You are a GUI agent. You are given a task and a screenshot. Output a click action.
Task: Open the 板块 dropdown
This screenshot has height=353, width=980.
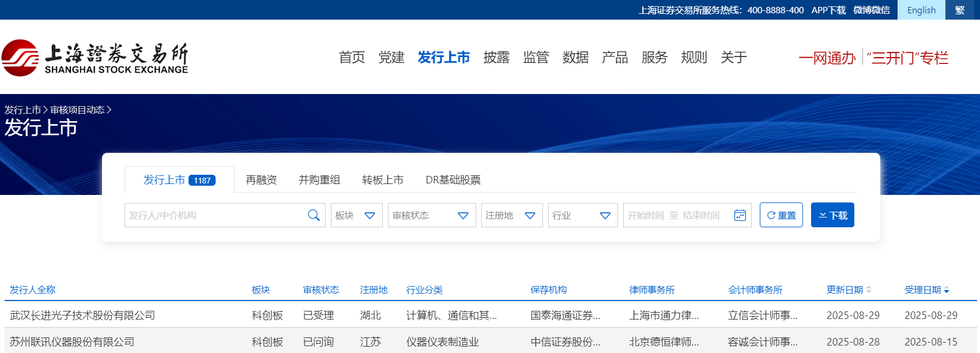point(357,215)
